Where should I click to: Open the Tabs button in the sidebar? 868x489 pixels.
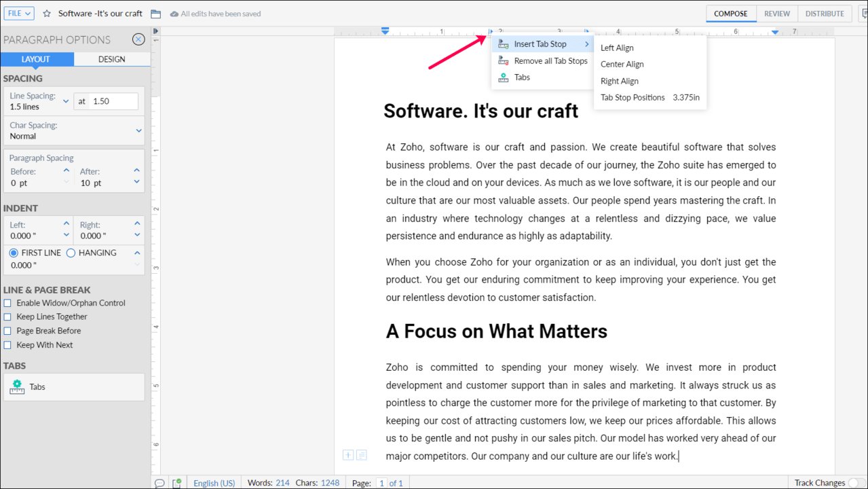74,387
